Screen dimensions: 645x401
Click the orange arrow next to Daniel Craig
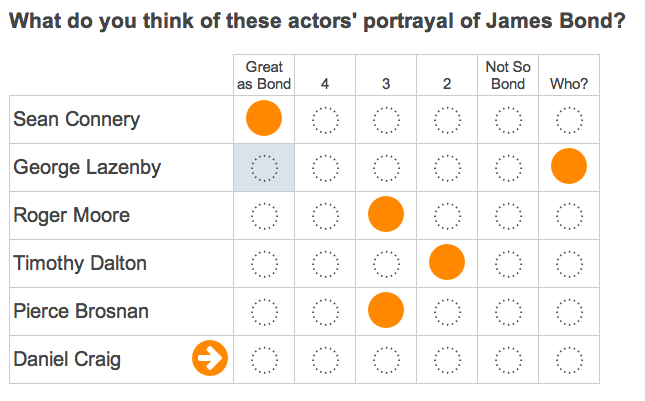click(210, 358)
